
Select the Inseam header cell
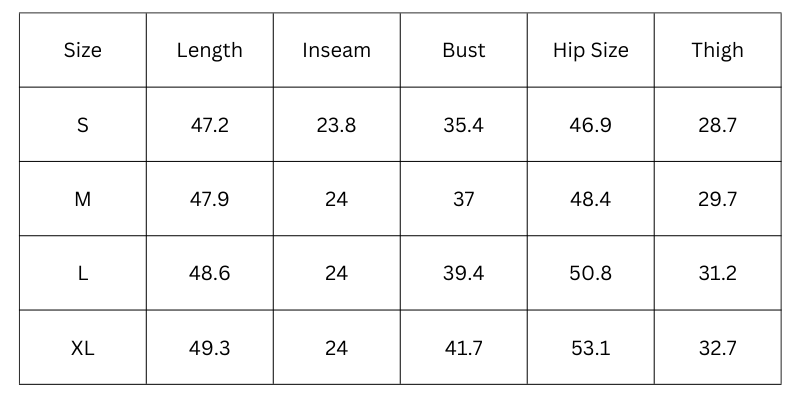click(336, 50)
